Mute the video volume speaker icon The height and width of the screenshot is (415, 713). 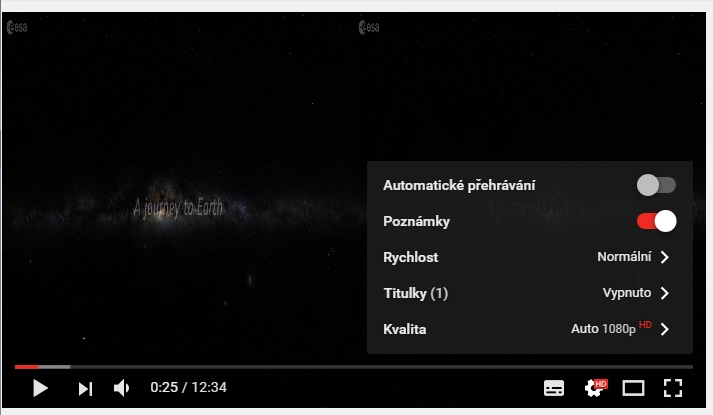click(121, 388)
